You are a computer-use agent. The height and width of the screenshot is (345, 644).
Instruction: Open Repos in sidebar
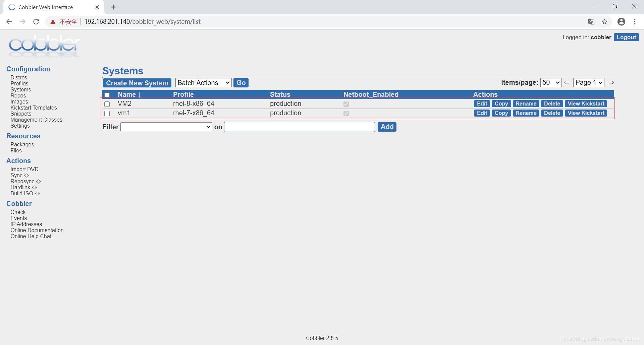coord(18,95)
